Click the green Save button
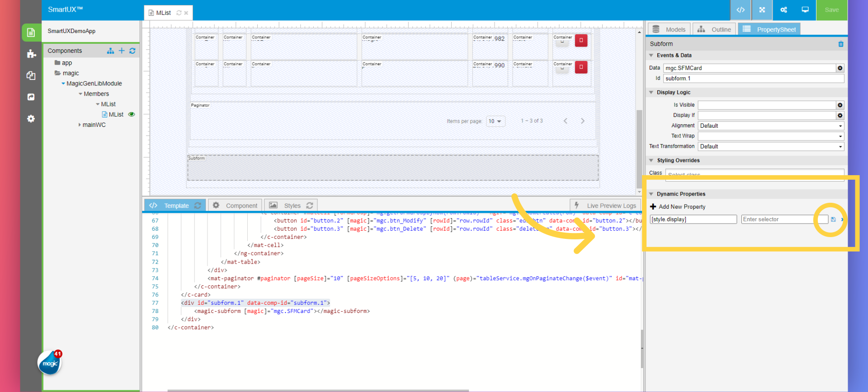Viewport: 868px width, 392px height. pyautogui.click(x=832, y=10)
